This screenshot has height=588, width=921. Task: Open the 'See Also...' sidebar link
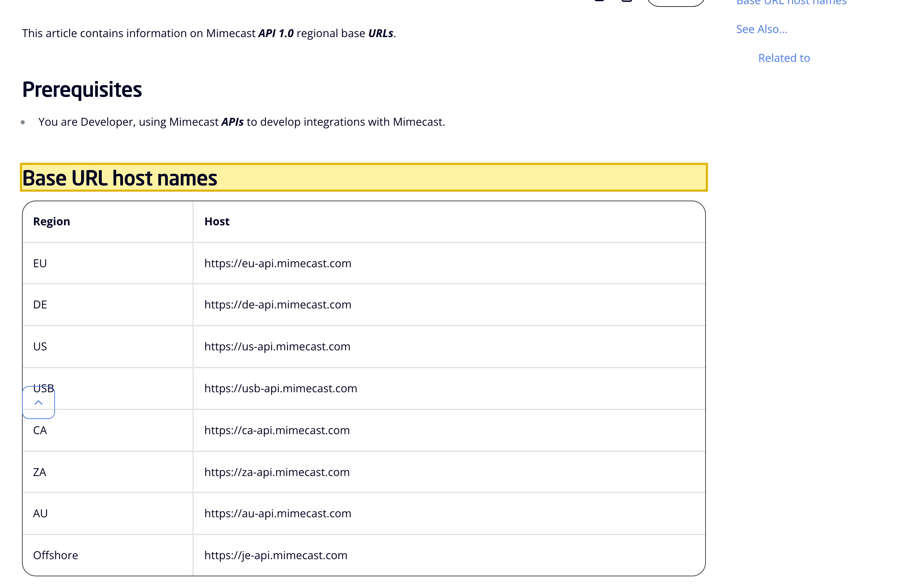pyautogui.click(x=762, y=29)
